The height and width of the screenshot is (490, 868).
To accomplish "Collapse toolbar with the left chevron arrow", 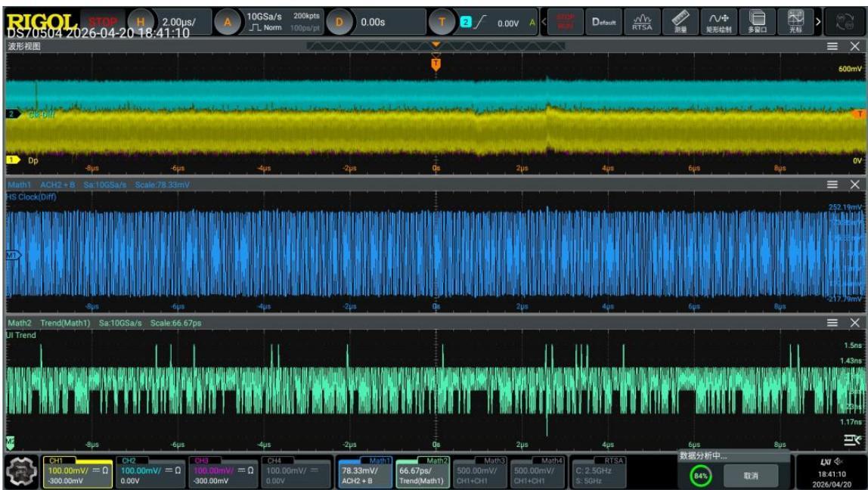I will [544, 22].
